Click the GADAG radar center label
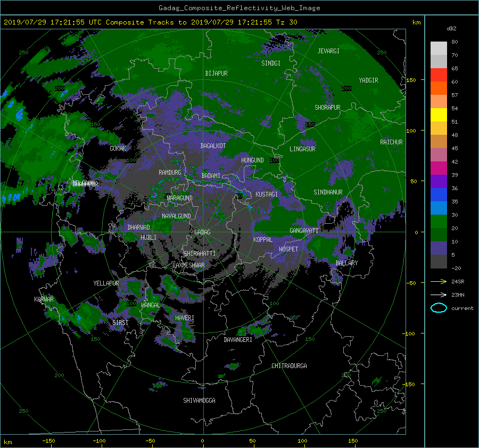Image resolution: width=479 pixels, height=448 pixels. (202, 232)
